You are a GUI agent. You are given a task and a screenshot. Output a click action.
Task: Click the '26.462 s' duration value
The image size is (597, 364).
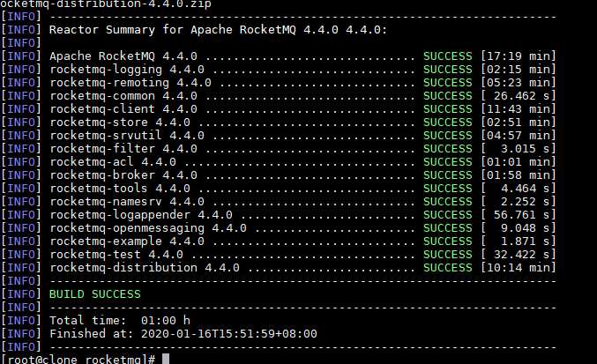(x=522, y=96)
